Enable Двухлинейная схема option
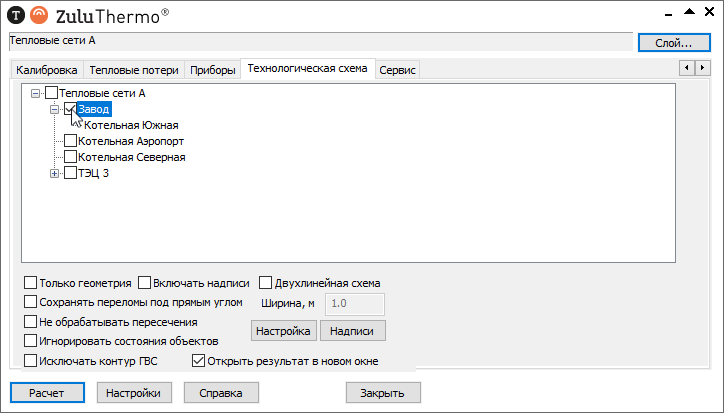Image resolution: width=724 pixels, height=413 pixels. point(265,283)
